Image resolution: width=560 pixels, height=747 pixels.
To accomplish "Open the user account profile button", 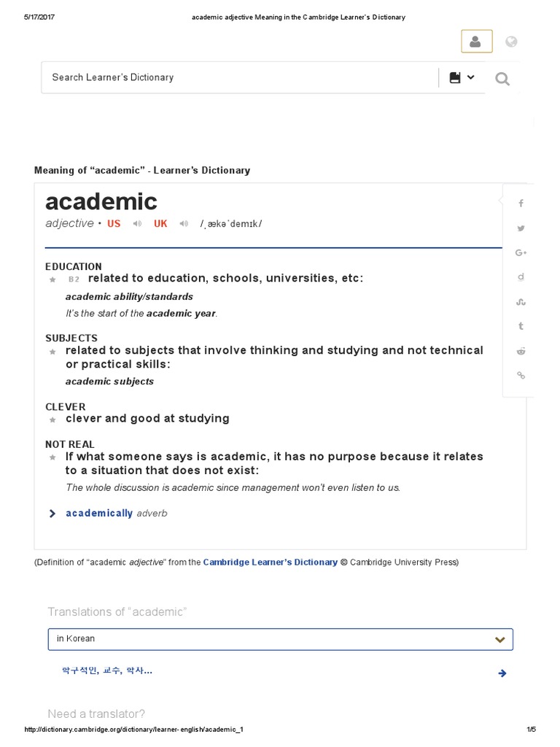I will (476, 42).
